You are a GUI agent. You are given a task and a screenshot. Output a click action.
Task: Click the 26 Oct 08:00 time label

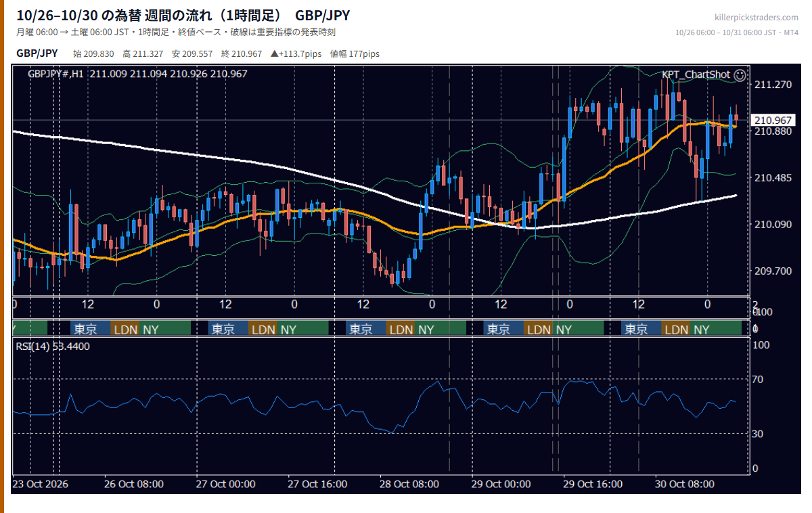[x=133, y=484]
